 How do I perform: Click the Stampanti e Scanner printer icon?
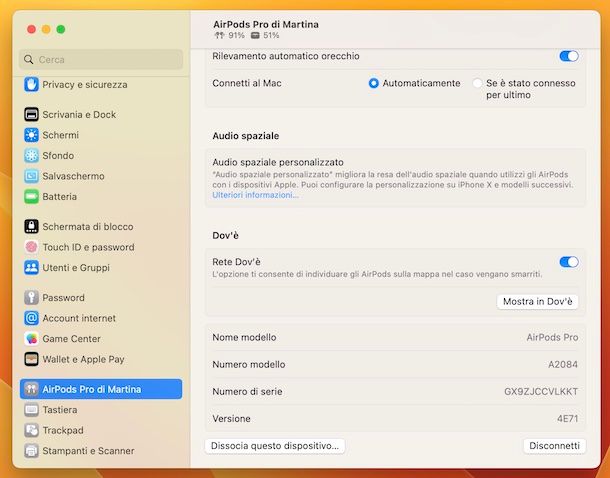pos(31,451)
